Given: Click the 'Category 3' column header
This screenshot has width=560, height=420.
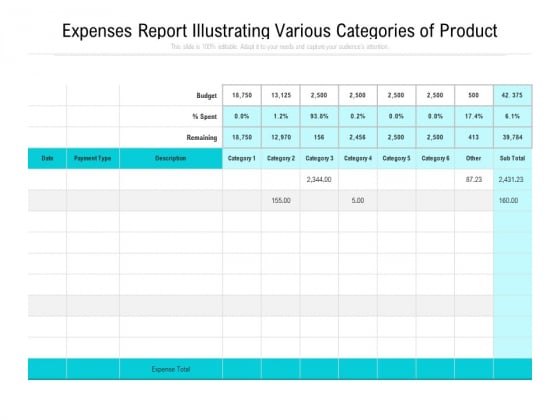Looking at the screenshot, I should click(x=319, y=158).
